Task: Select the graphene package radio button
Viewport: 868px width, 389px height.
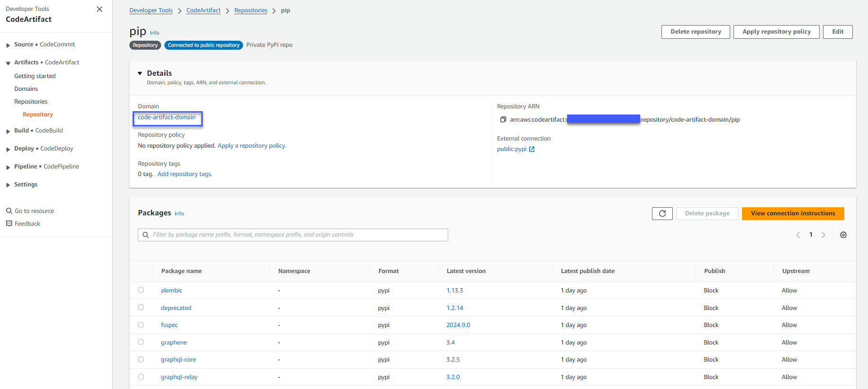Action: click(x=141, y=342)
